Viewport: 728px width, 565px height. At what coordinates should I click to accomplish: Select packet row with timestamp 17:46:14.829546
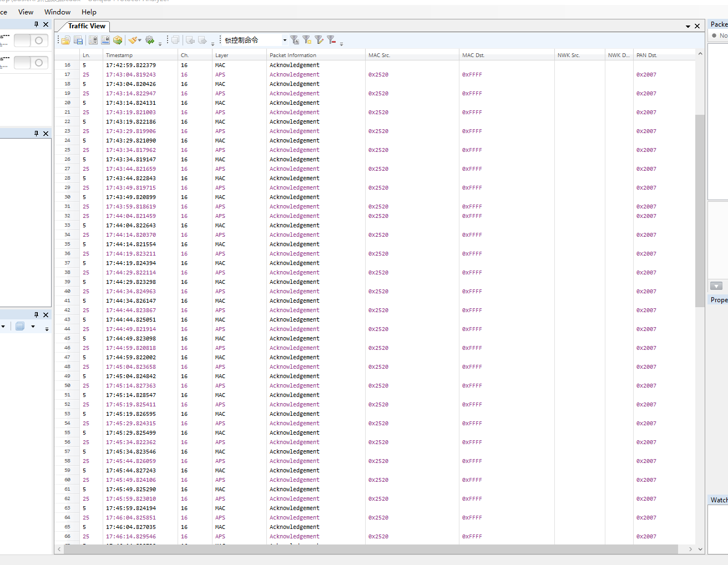coord(375,536)
